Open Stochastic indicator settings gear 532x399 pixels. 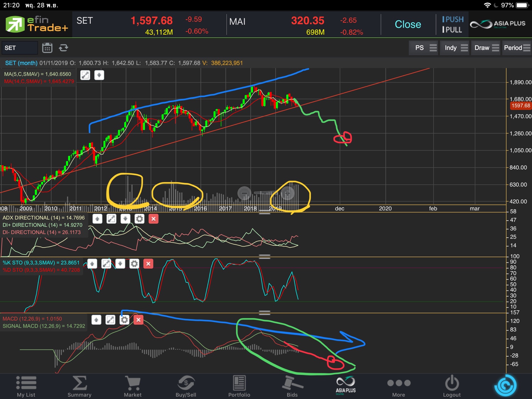tap(134, 264)
